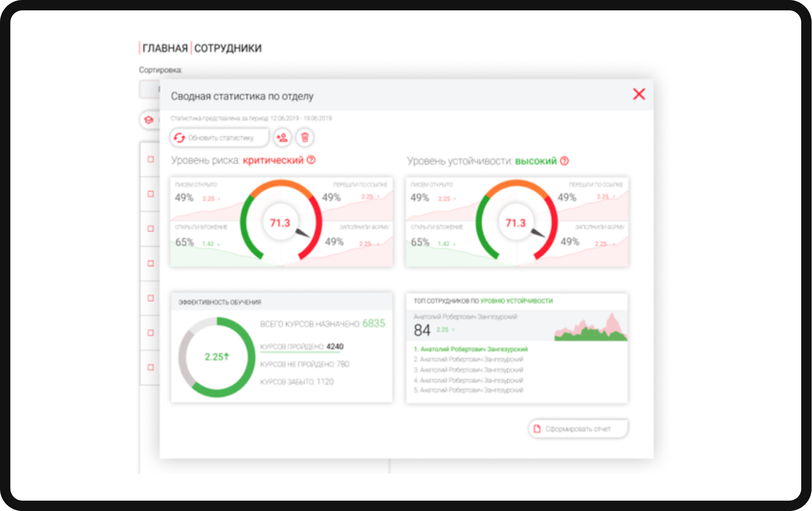Close the department statistics dialog
The height and width of the screenshot is (511, 812).
coord(639,94)
